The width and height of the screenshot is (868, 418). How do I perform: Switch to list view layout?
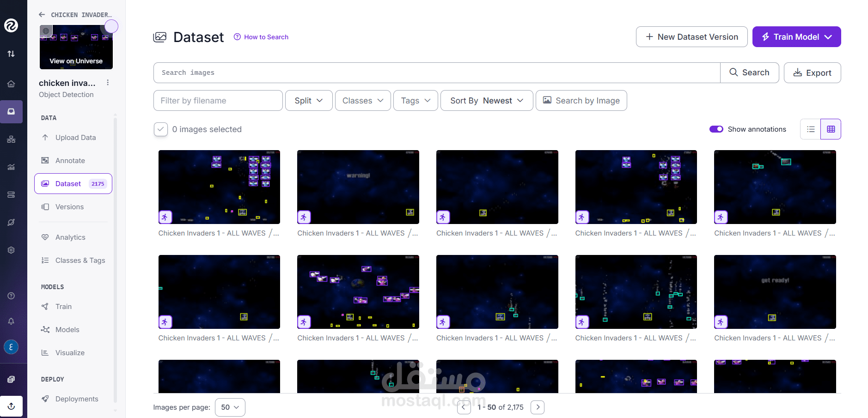pyautogui.click(x=811, y=129)
